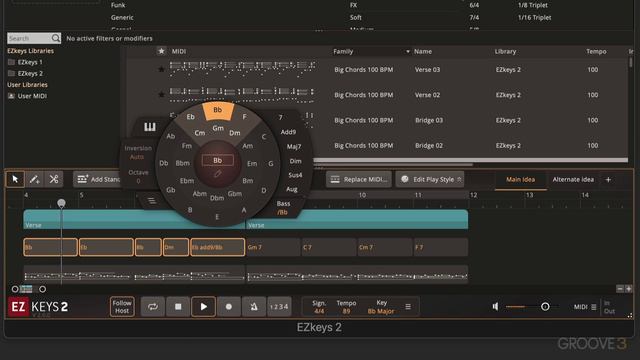
Task: Toggle the EZkeys 1 library checkbox
Action: click(x=11, y=62)
